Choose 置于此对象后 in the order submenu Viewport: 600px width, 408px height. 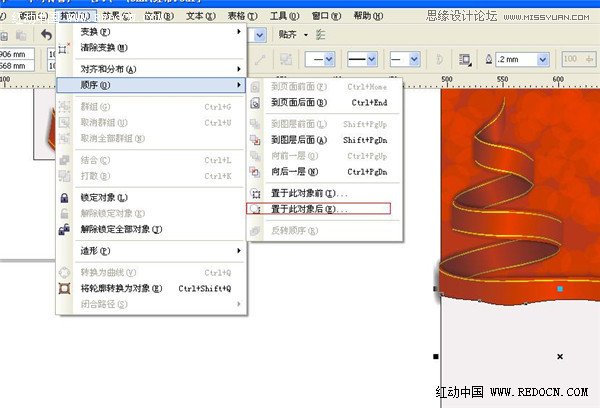(x=318, y=209)
